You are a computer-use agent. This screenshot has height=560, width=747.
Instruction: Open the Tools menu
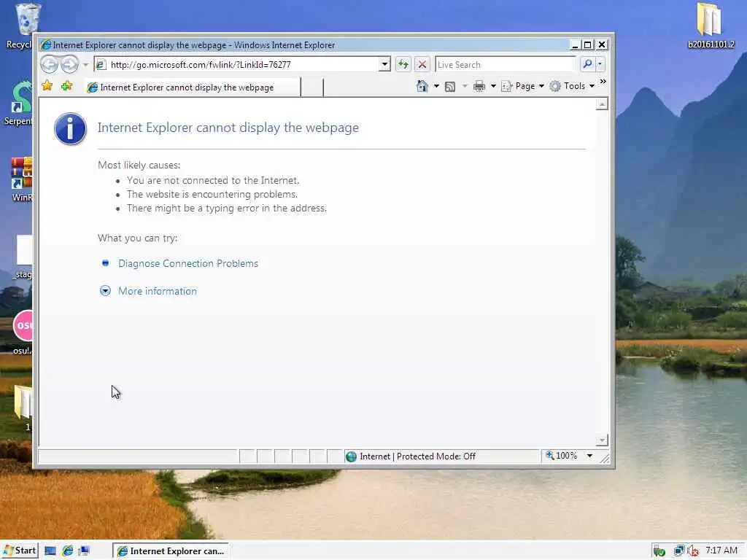coord(572,86)
